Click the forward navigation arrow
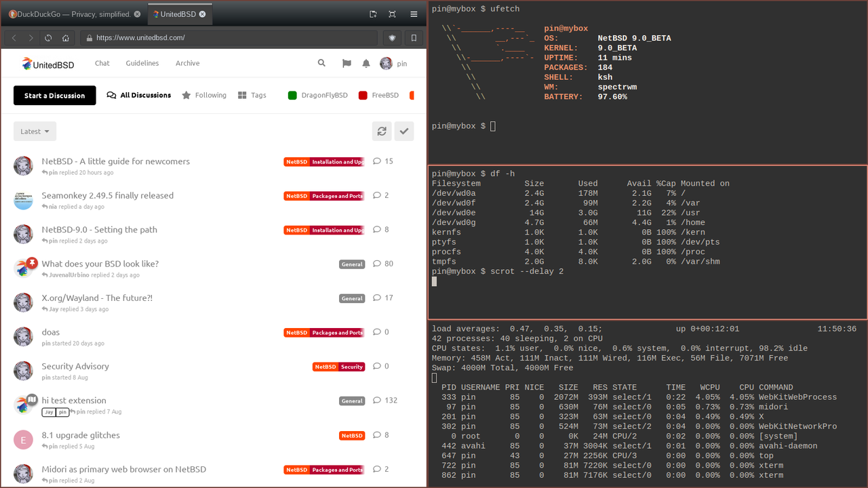 click(31, 38)
